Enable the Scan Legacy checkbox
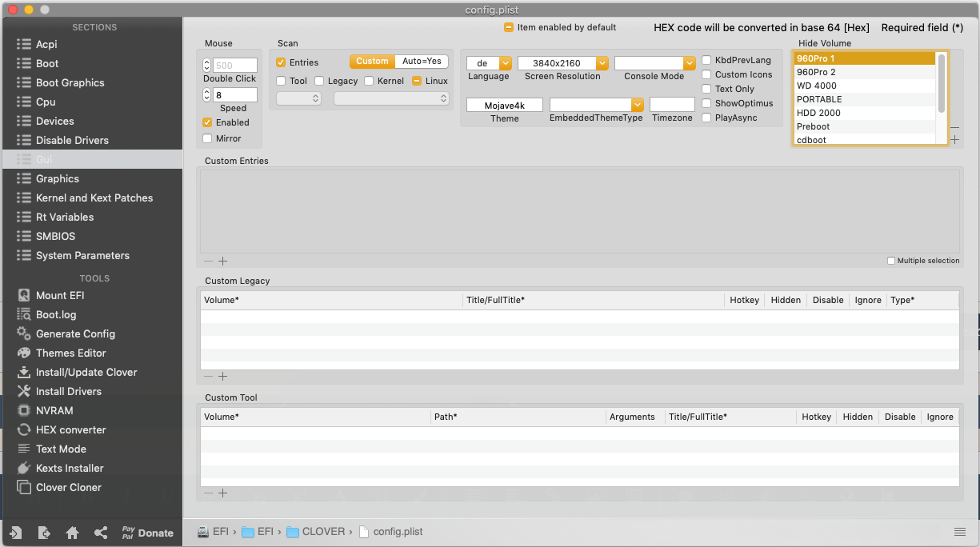This screenshot has width=980, height=547. pos(319,81)
